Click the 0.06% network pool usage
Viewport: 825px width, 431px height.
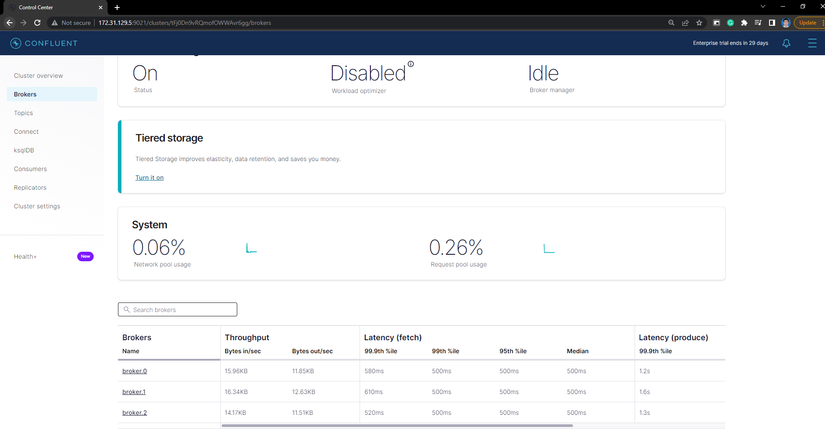[x=159, y=247]
